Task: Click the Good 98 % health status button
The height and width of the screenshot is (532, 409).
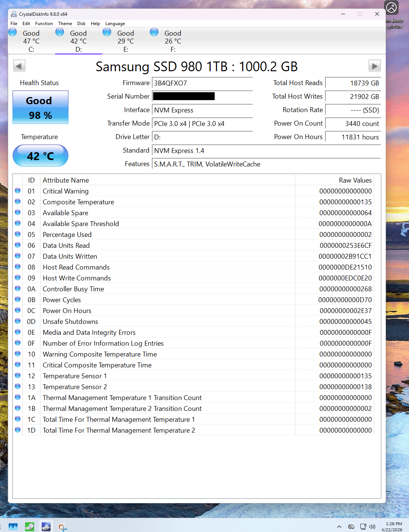Action: (x=40, y=107)
